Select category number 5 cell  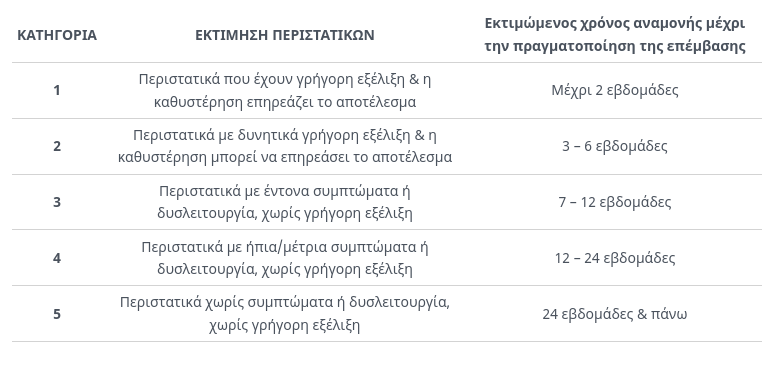(57, 314)
